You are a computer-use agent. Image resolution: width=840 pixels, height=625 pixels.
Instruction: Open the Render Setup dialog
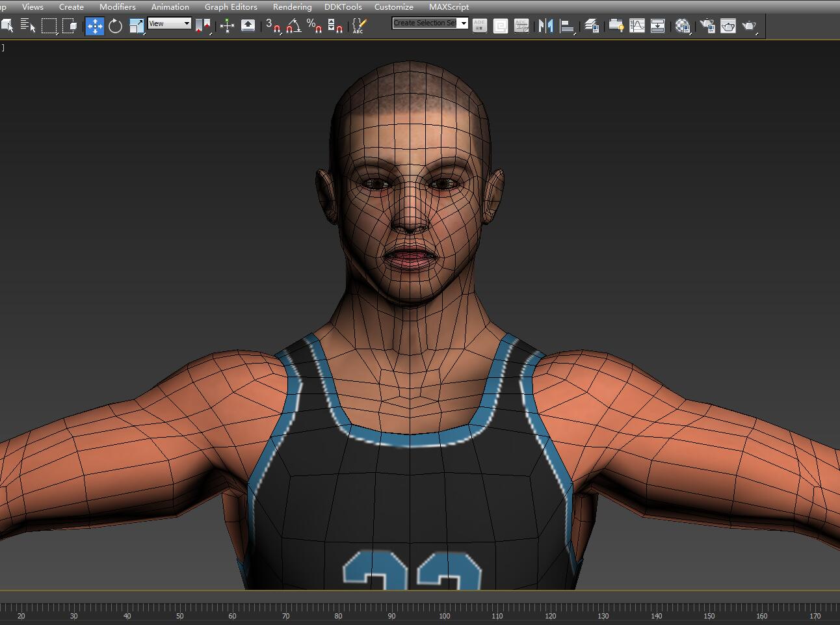pyautogui.click(x=707, y=26)
